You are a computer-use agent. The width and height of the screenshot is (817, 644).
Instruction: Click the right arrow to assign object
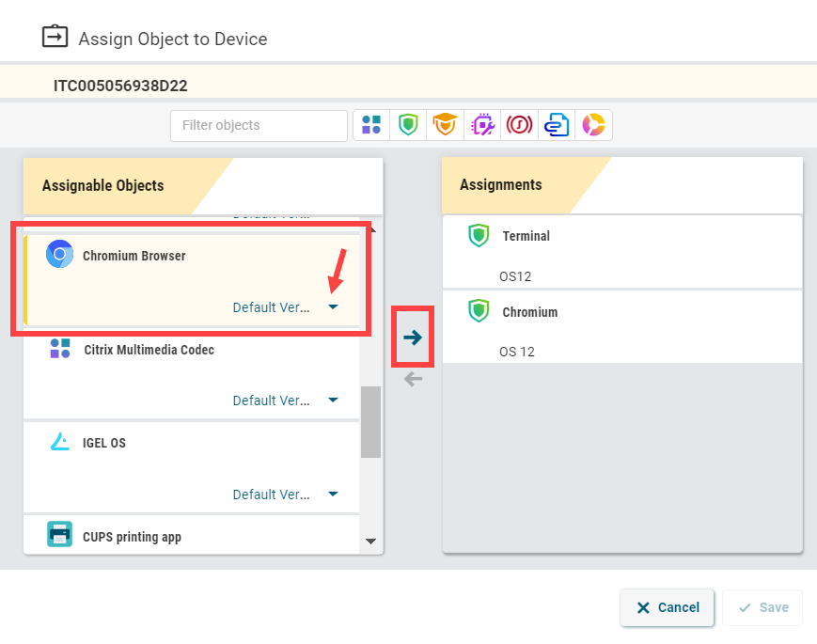[x=413, y=338]
